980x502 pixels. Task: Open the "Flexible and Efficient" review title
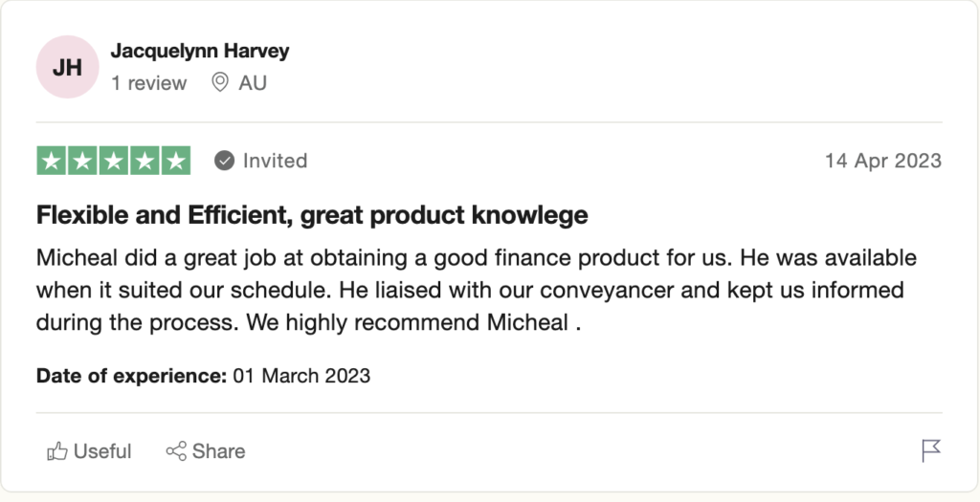[312, 215]
